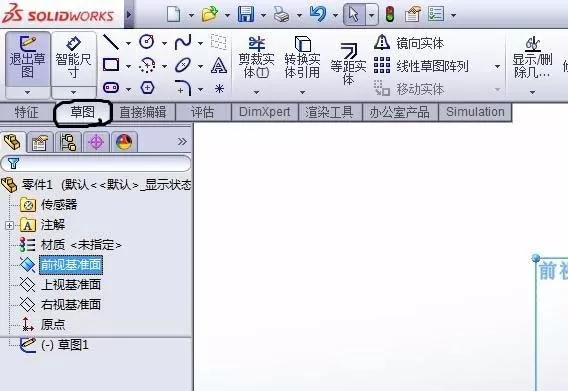Select the Point sketch tool

coord(219,88)
